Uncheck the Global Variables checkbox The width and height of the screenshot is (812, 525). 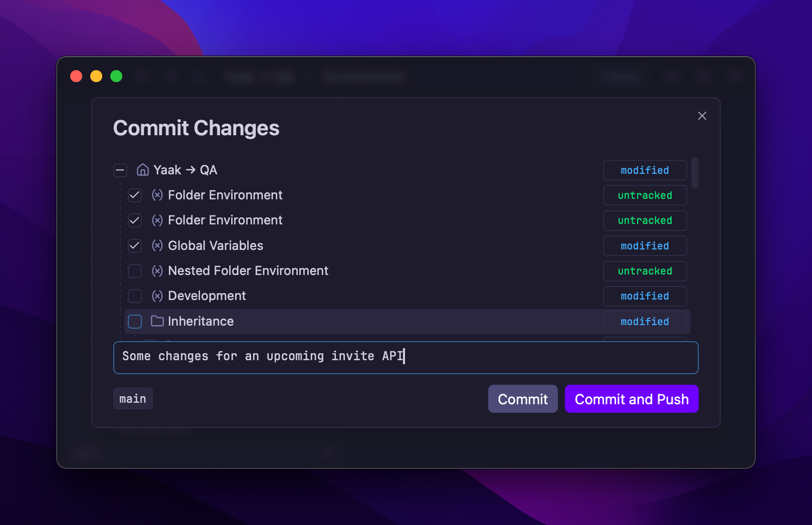pos(135,245)
